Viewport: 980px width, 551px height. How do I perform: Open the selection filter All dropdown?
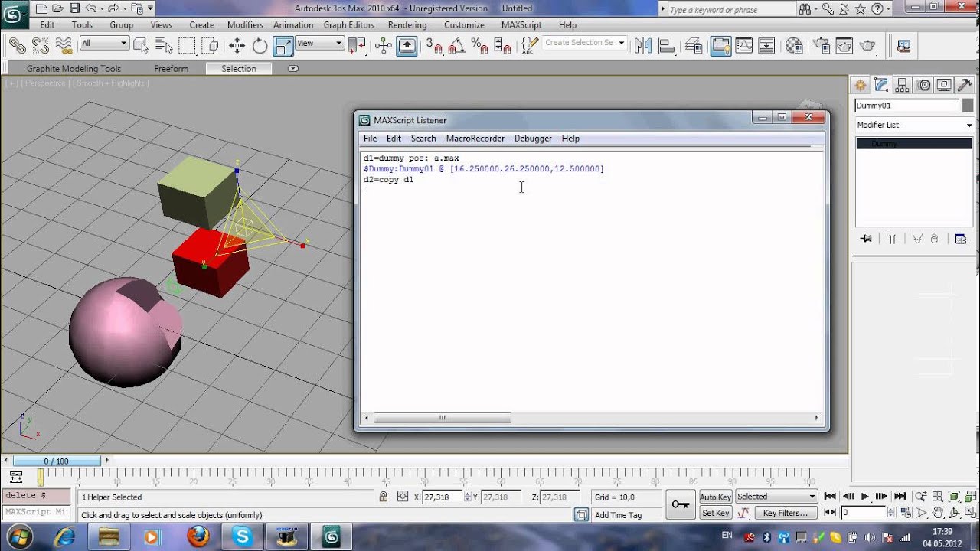(x=103, y=44)
